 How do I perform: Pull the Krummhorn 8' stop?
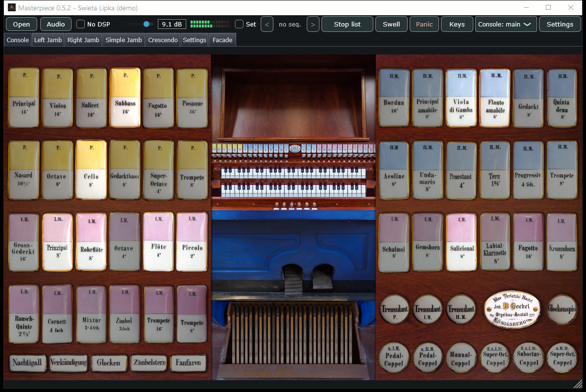point(562,242)
